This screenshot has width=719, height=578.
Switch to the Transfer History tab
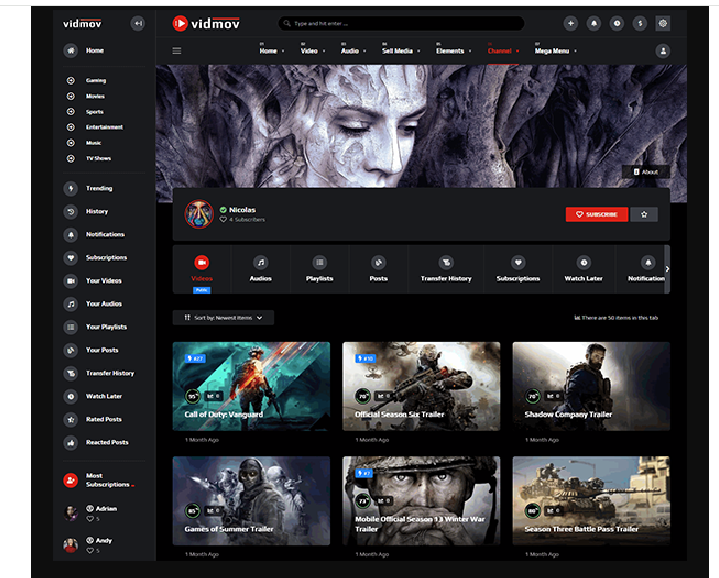[x=446, y=269]
